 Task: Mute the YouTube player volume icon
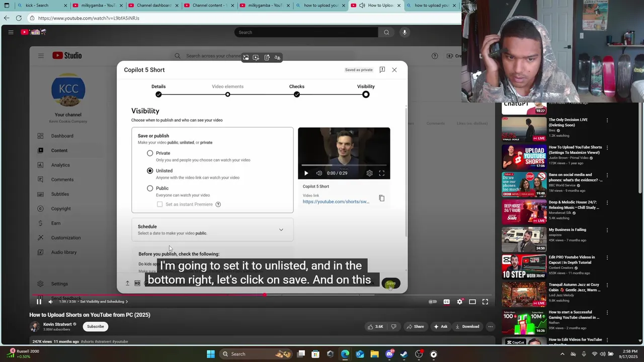click(50, 302)
